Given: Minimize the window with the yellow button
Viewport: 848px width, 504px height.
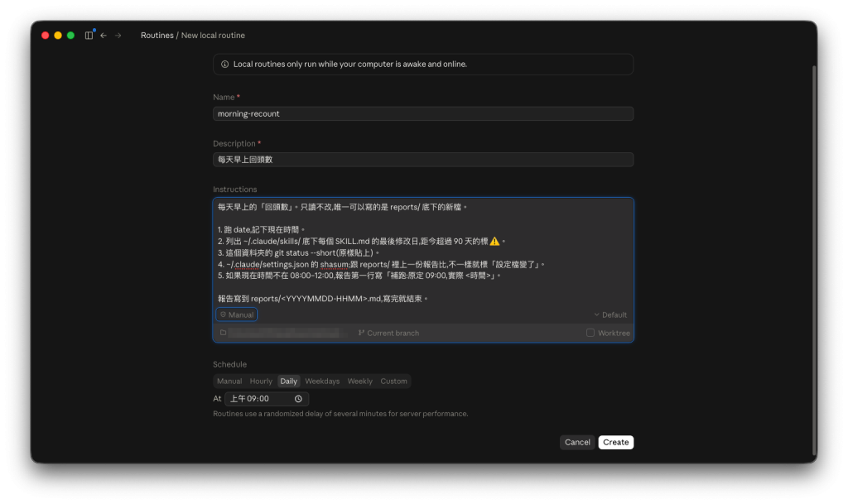Looking at the screenshot, I should coord(58,35).
